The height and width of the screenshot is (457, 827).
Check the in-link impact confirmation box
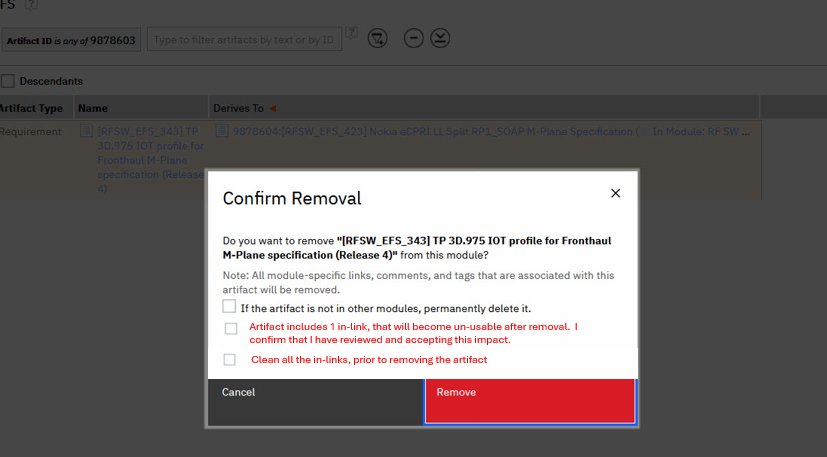pos(231,328)
